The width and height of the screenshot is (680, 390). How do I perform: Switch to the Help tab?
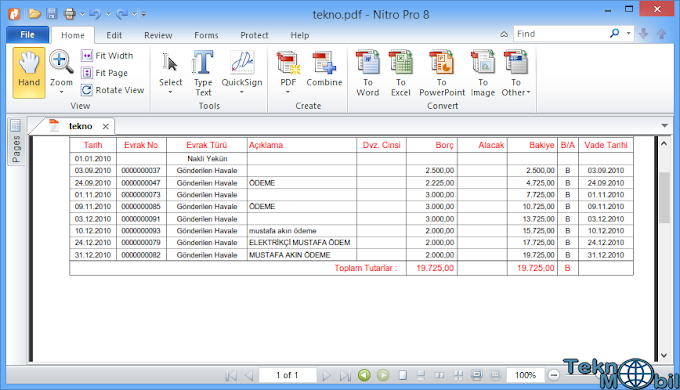click(300, 35)
